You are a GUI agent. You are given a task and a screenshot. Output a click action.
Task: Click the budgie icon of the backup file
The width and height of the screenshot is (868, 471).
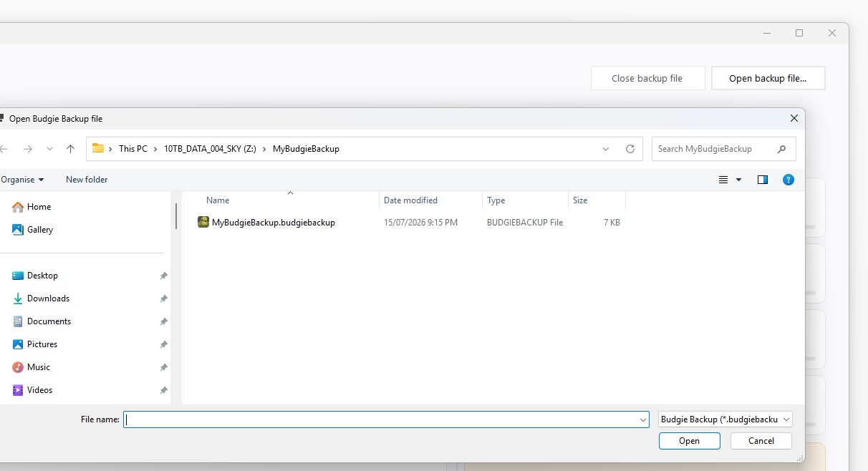point(203,223)
